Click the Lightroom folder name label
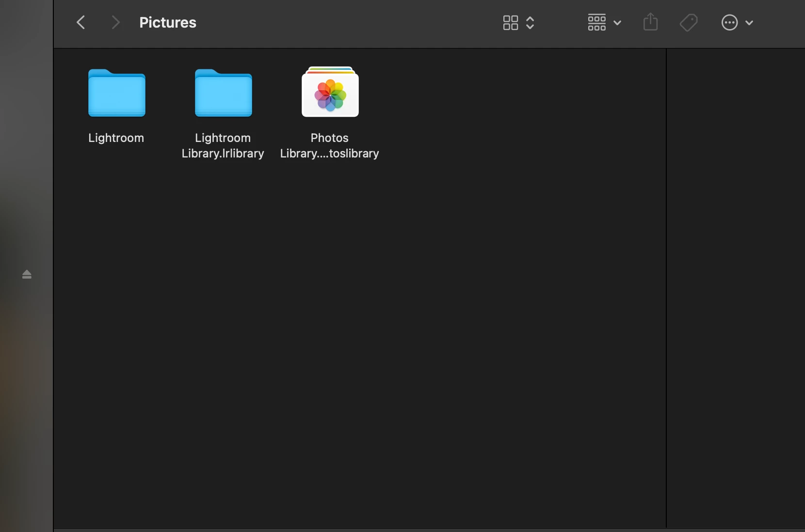 pos(116,138)
